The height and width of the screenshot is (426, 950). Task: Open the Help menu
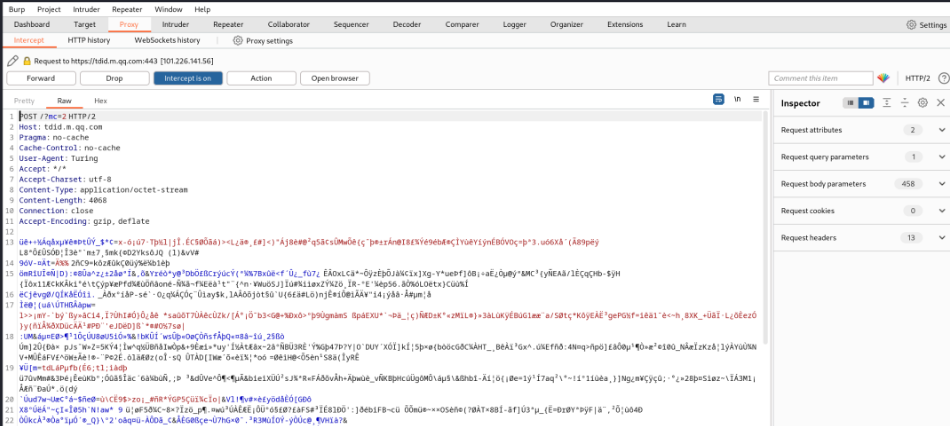[202, 9]
